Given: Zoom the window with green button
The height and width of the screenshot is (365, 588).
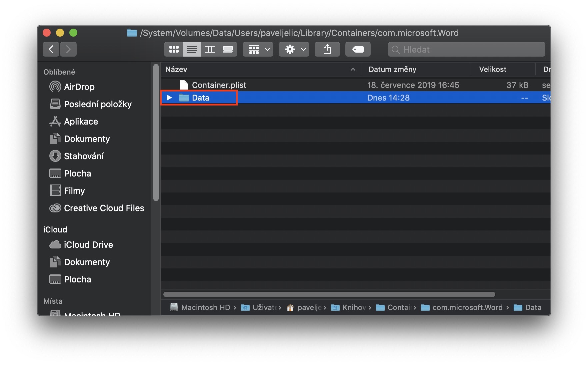Looking at the screenshot, I should pyautogui.click(x=73, y=33).
